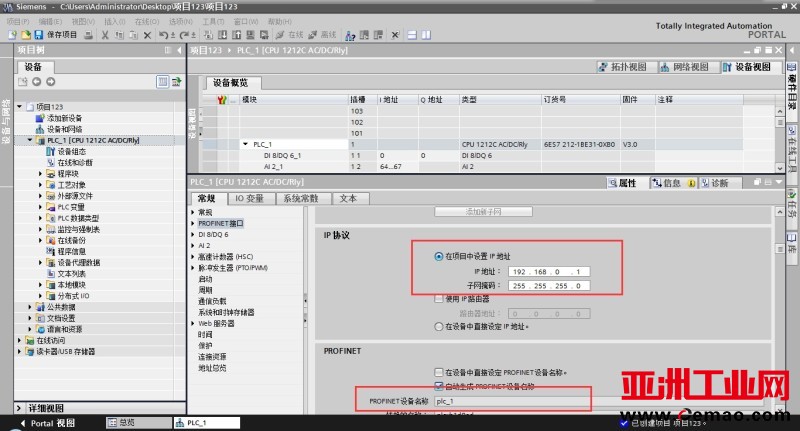Viewport: 800px width, 431px height.
Task: Expand the 在线访问 tree node
Action: pyautogui.click(x=19, y=340)
